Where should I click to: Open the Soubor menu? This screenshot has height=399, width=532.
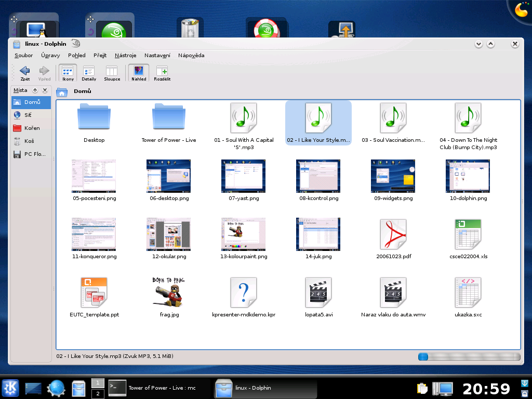[24, 55]
